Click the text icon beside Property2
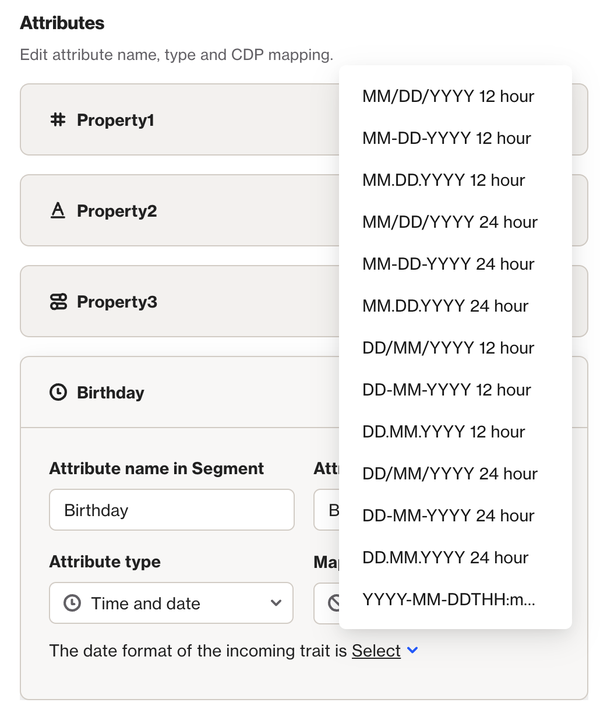The width and height of the screenshot is (600, 706). click(x=58, y=210)
